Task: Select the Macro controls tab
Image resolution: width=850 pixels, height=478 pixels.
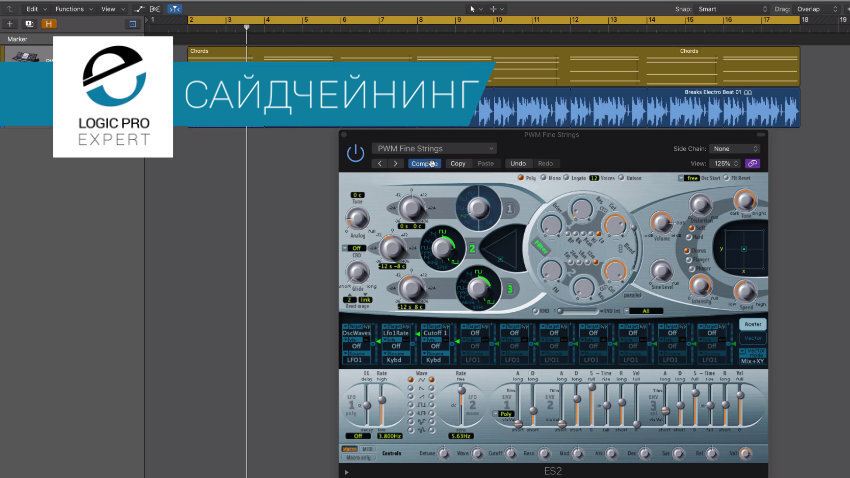Action: (350, 449)
